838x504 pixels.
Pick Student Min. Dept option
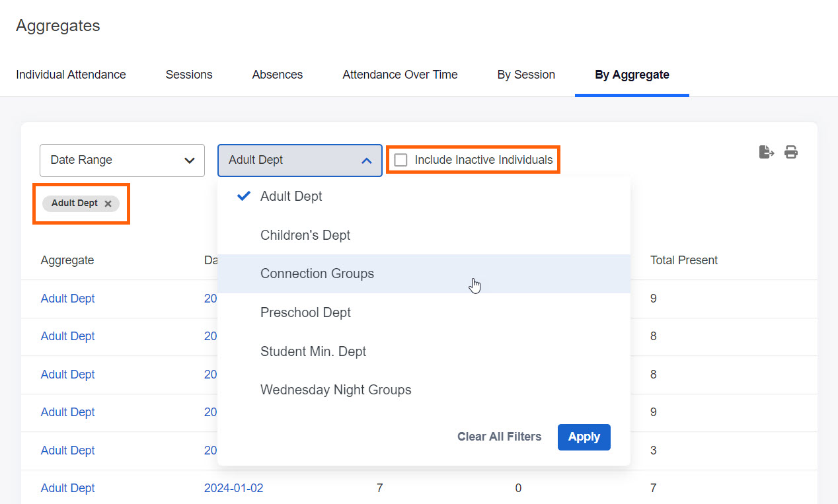tap(313, 351)
